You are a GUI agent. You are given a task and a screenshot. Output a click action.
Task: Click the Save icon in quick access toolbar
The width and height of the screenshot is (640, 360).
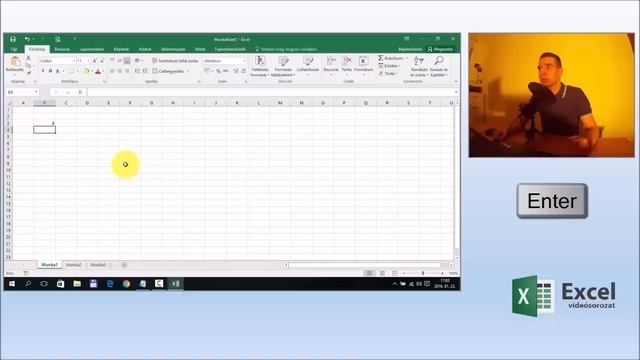click(13, 39)
